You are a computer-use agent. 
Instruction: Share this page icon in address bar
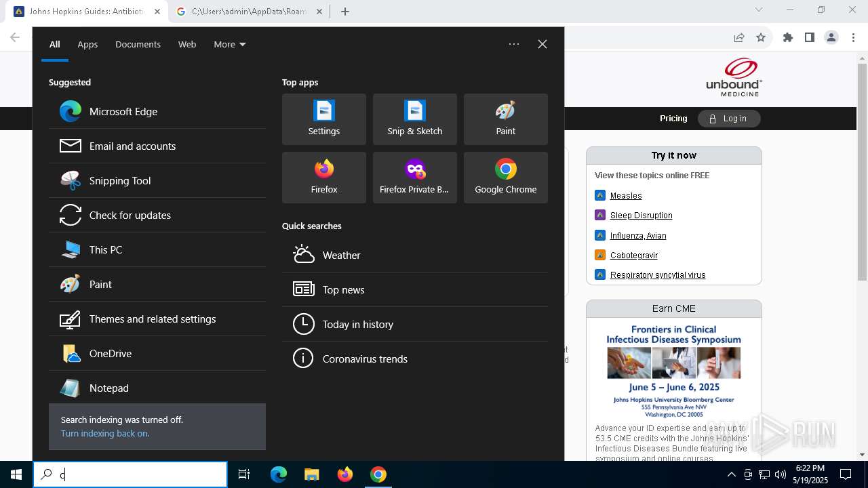click(739, 37)
